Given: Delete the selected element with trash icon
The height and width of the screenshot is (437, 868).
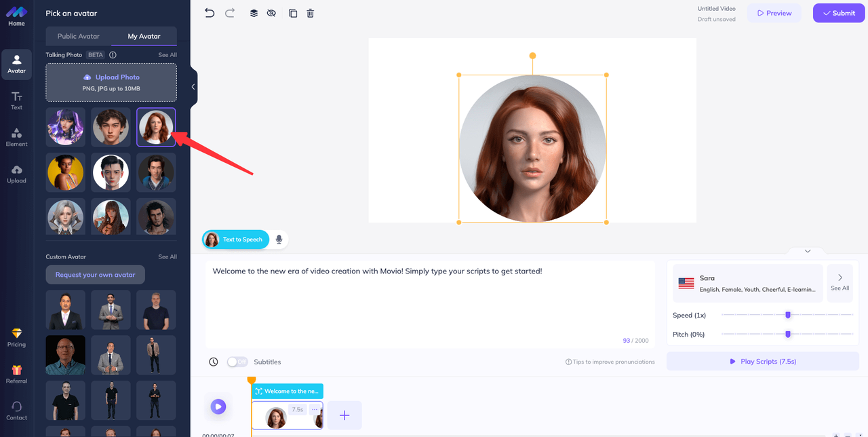Looking at the screenshot, I should click(x=310, y=13).
